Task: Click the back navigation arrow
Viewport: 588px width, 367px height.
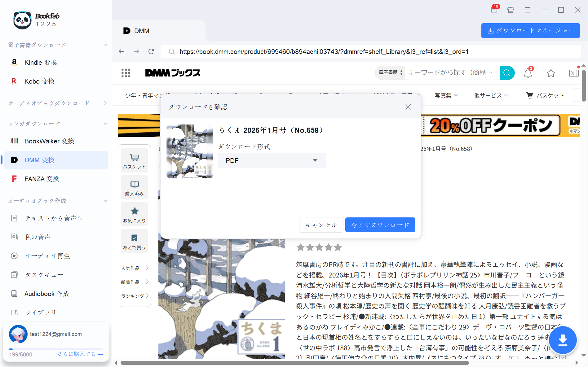Action: (122, 51)
